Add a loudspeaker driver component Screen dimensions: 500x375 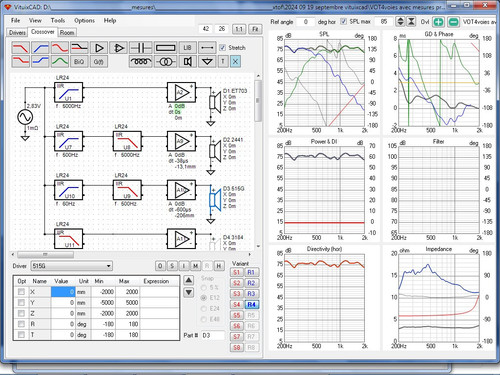(x=187, y=61)
